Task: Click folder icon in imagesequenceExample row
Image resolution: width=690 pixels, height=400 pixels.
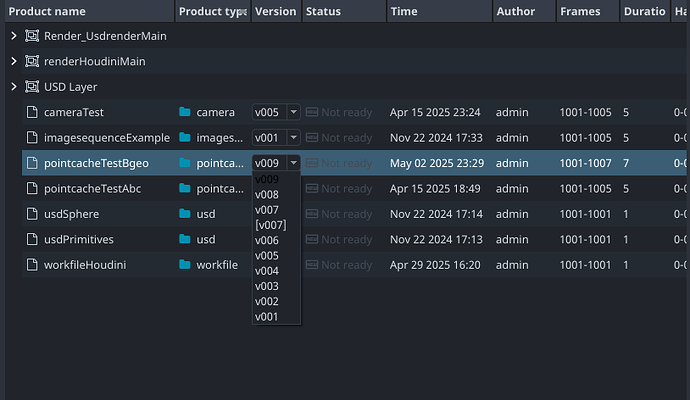Action: 185,138
